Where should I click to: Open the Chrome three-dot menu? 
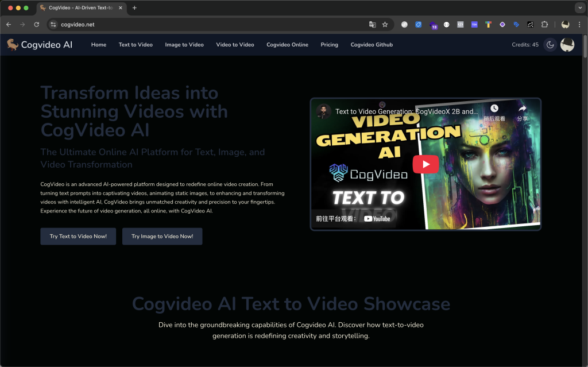coord(579,25)
